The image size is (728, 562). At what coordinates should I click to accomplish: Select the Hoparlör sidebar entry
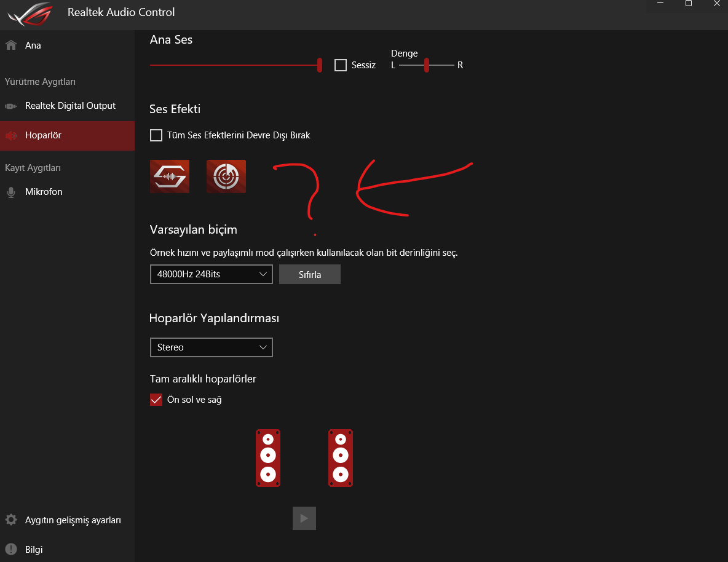(67, 136)
